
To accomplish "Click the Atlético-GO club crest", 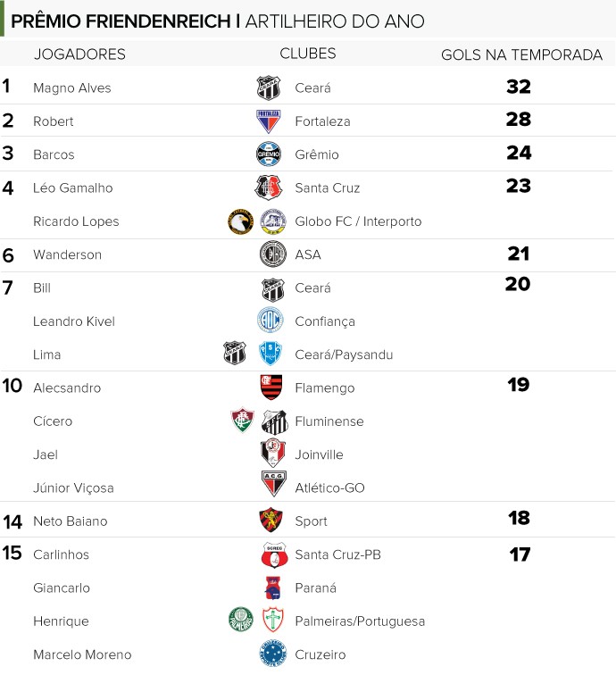I will coord(274,484).
